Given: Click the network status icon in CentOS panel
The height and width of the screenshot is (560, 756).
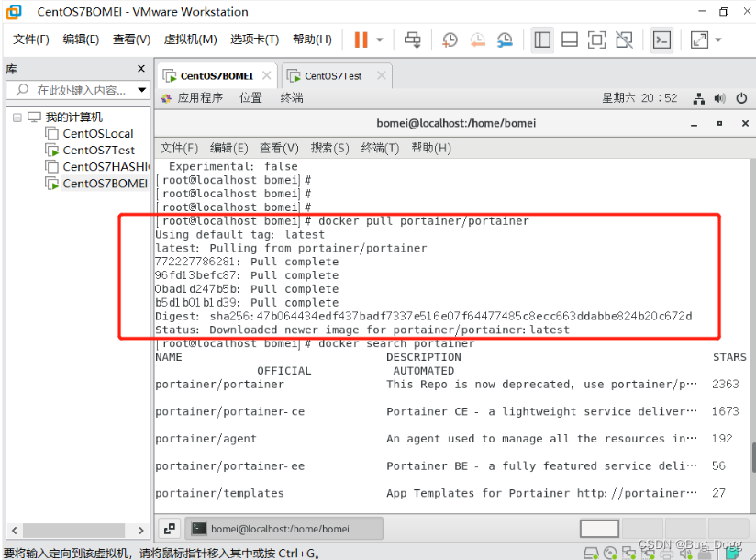Looking at the screenshot, I should tap(698, 98).
